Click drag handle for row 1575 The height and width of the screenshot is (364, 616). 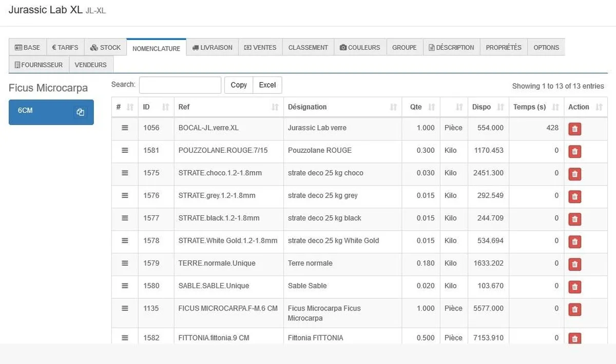coord(125,173)
